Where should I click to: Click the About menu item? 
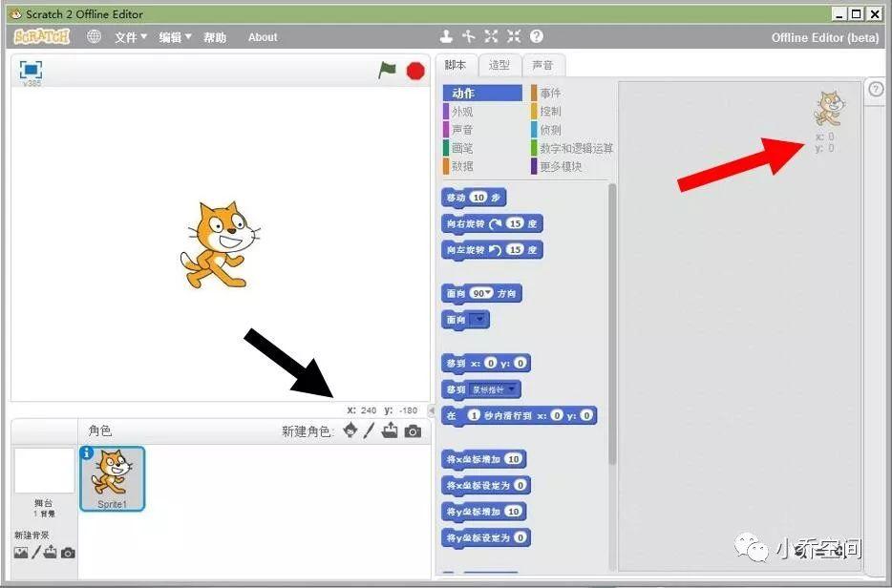point(263,37)
